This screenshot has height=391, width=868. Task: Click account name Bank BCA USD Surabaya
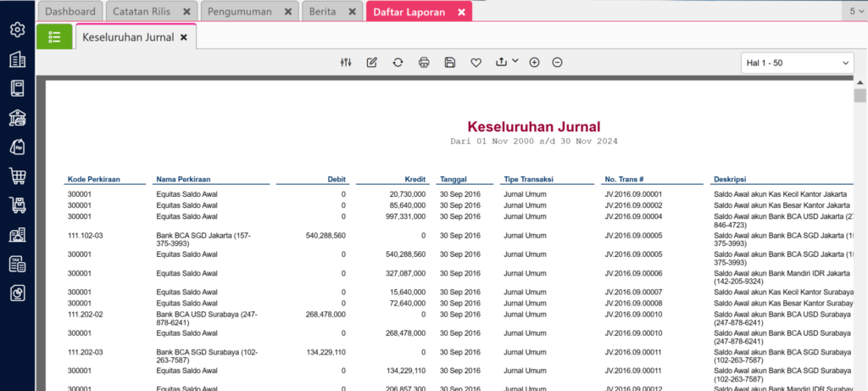pyautogui.click(x=207, y=318)
